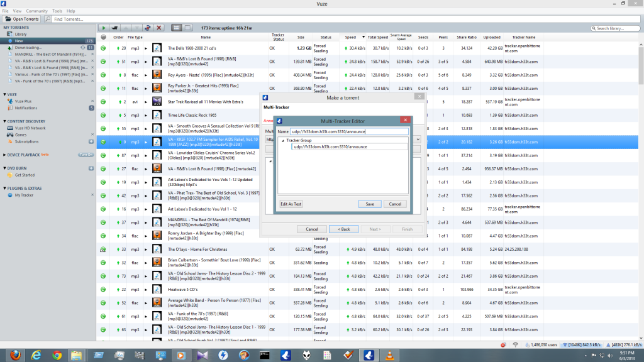This screenshot has width=644, height=362.
Task: Click Save in Multi-Tracker Editor
Action: [370, 204]
